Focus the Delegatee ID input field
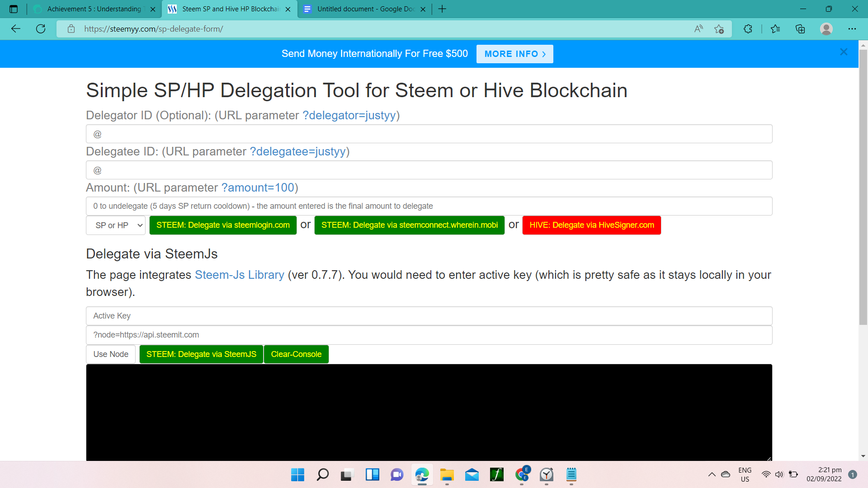 pyautogui.click(x=429, y=170)
